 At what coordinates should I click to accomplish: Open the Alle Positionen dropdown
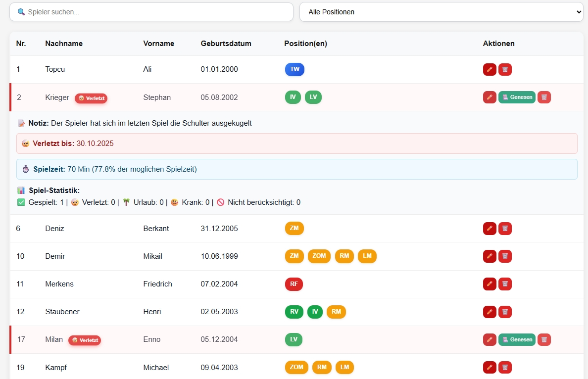[441, 12]
